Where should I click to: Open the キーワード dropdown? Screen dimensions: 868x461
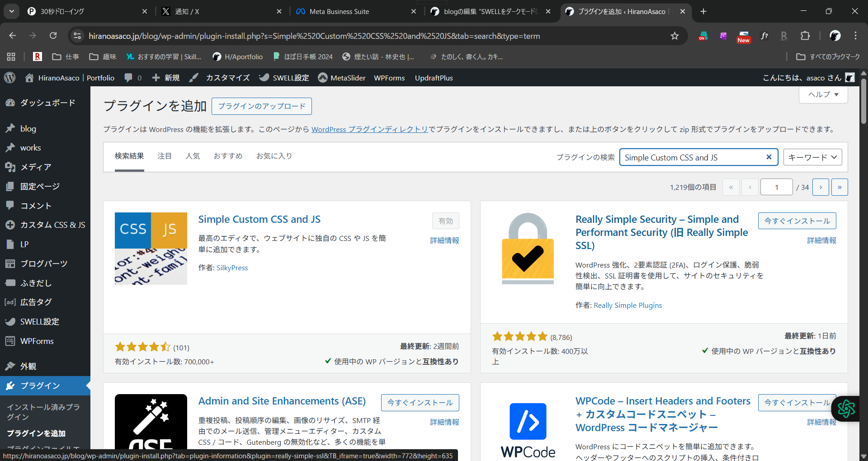pos(812,157)
